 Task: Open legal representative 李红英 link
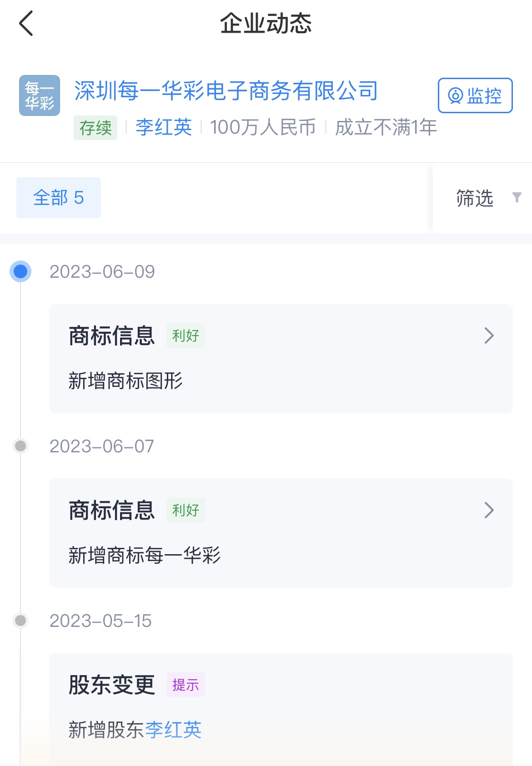click(164, 127)
